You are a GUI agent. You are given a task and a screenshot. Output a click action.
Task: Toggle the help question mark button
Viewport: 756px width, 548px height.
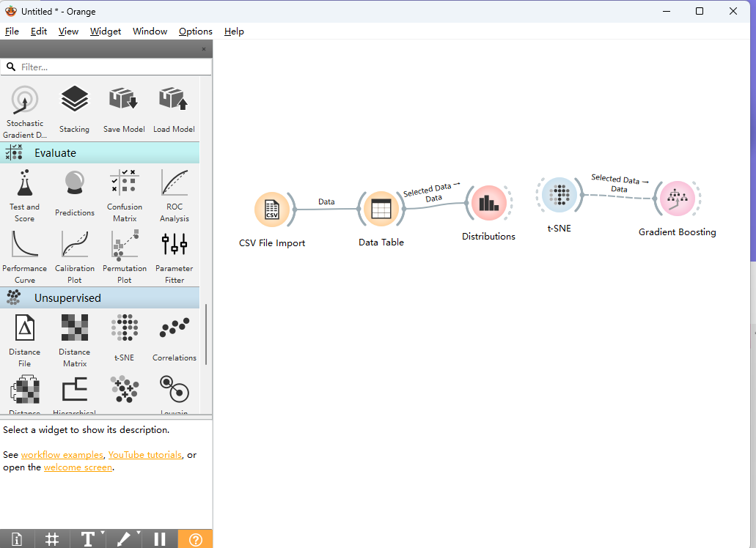195,539
